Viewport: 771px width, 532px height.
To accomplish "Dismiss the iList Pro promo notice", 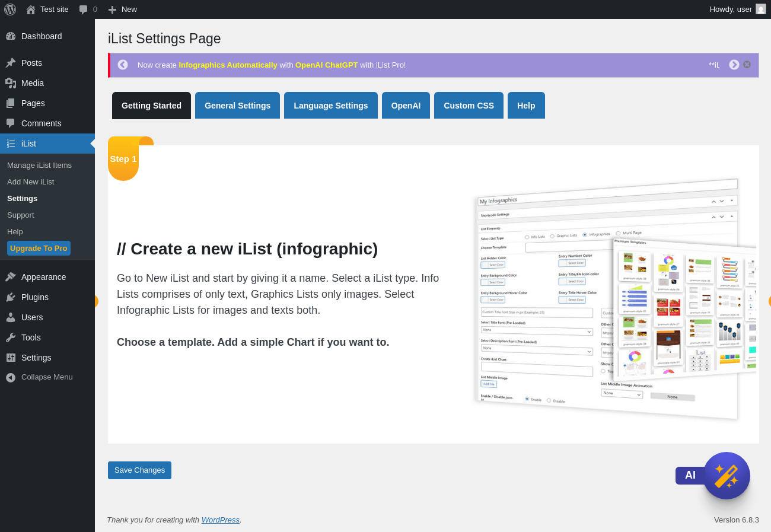I will pyautogui.click(x=747, y=65).
